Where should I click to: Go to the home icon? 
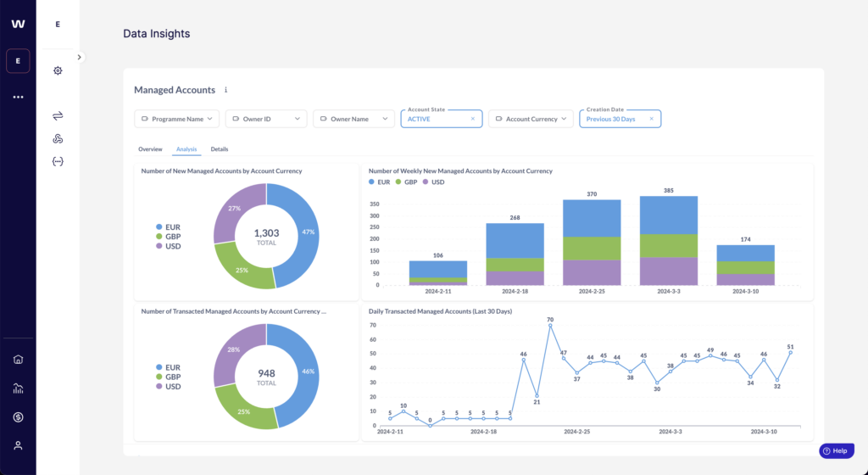(18, 359)
